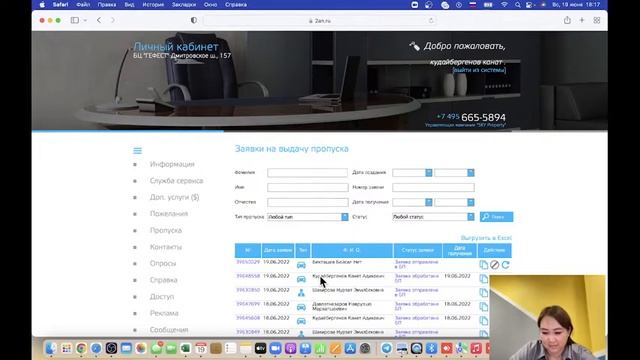
Task: Go forward with Safari's forward arrow
Action: pos(113,20)
